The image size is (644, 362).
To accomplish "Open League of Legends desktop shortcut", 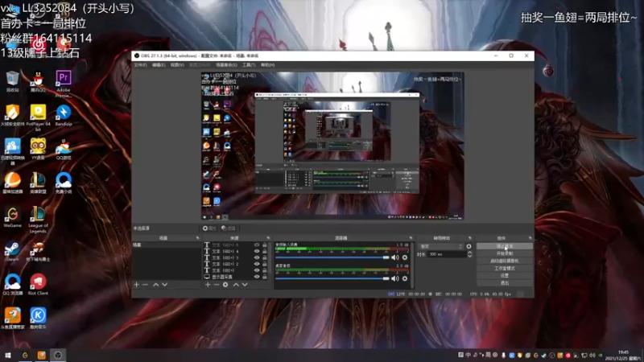I will tap(38, 220).
